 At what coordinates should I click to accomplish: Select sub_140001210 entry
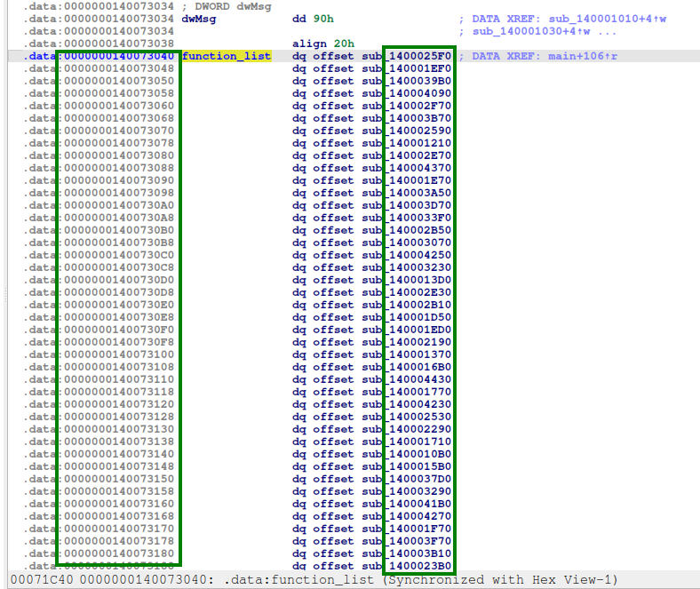click(407, 143)
